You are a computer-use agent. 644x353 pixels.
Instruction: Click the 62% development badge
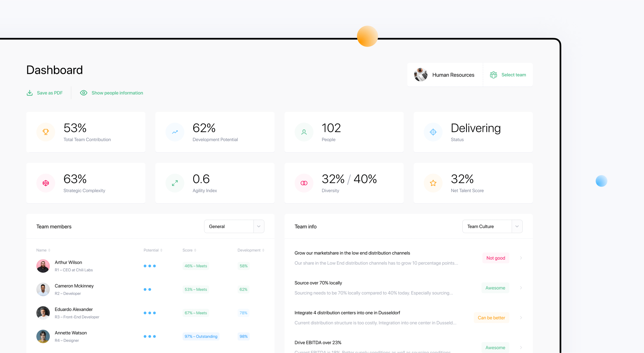pyautogui.click(x=243, y=289)
